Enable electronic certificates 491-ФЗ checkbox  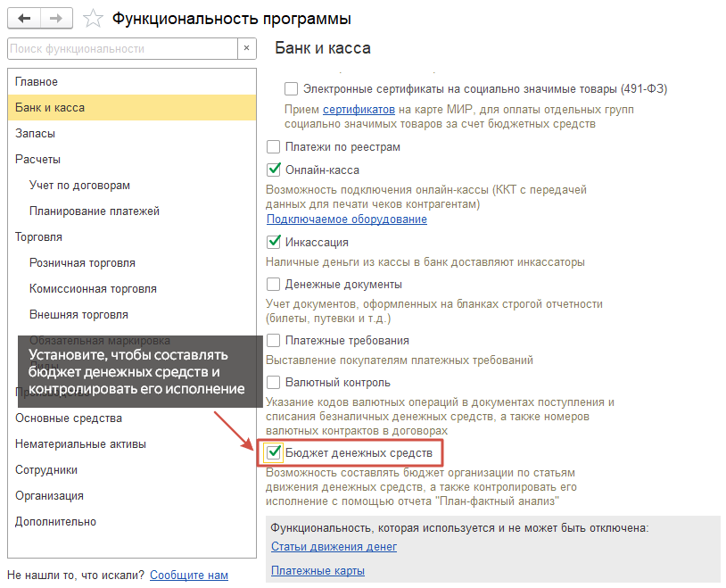(292, 88)
